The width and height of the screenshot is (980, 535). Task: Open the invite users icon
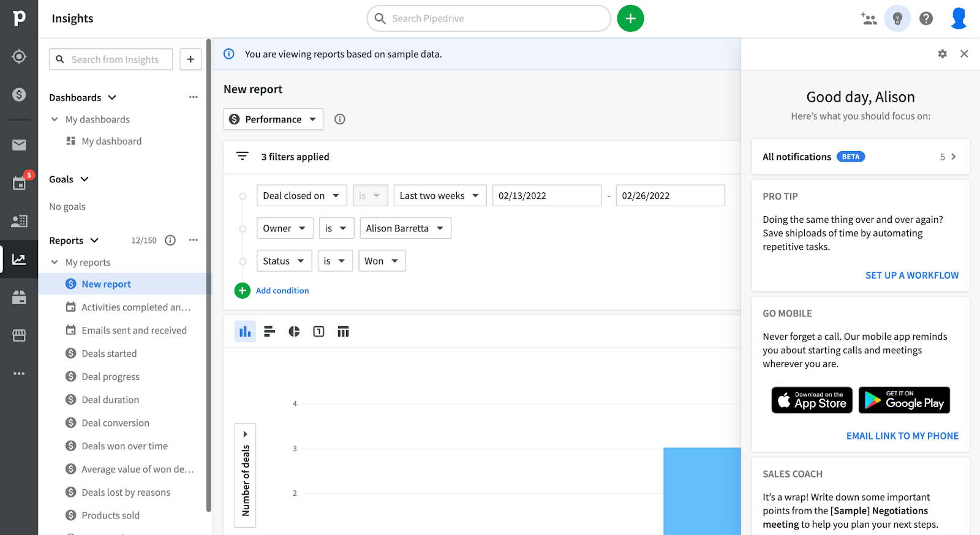point(869,18)
